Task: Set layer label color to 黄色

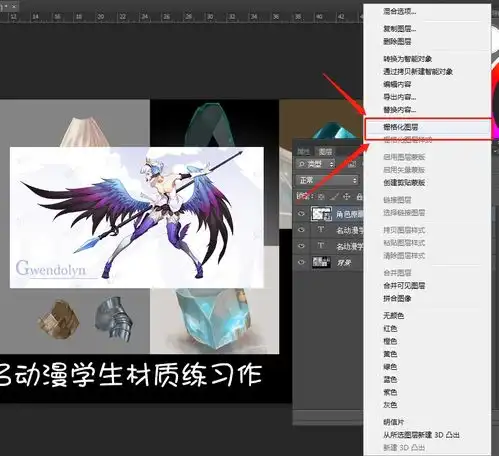Action: [390, 354]
